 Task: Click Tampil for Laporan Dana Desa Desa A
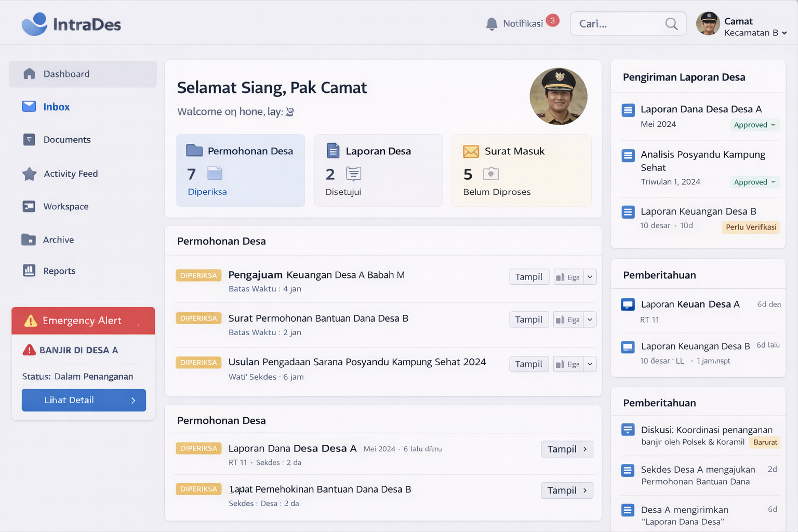pos(566,449)
